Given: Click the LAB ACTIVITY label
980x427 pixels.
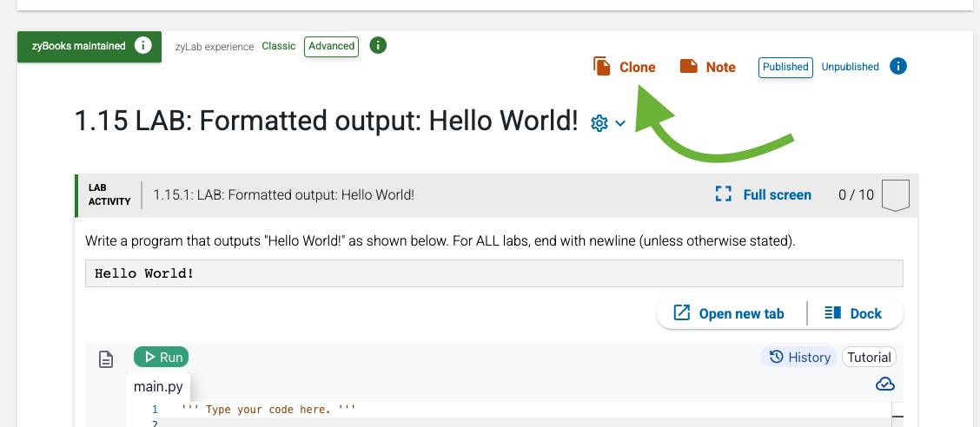Looking at the screenshot, I should tap(109, 194).
